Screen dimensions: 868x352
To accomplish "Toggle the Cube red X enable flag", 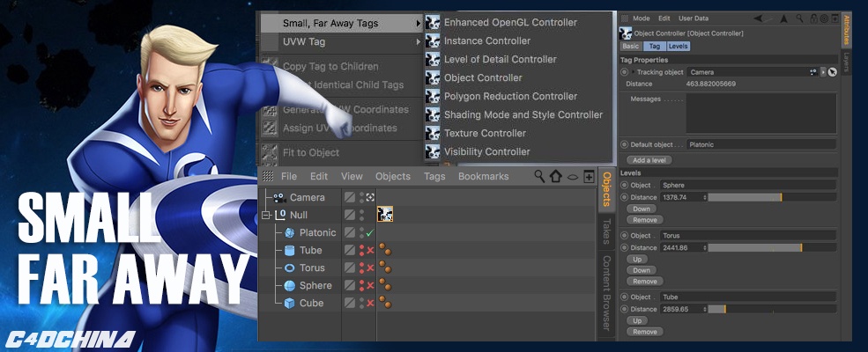I will (370, 304).
